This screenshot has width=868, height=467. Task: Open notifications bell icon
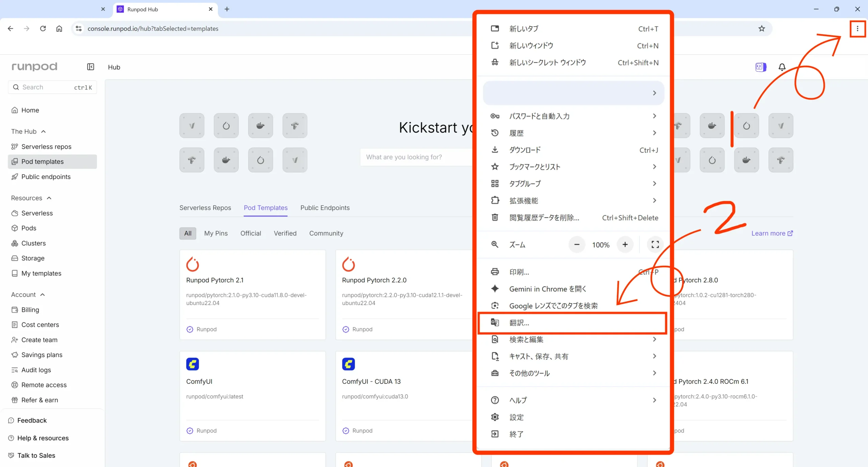pos(782,67)
